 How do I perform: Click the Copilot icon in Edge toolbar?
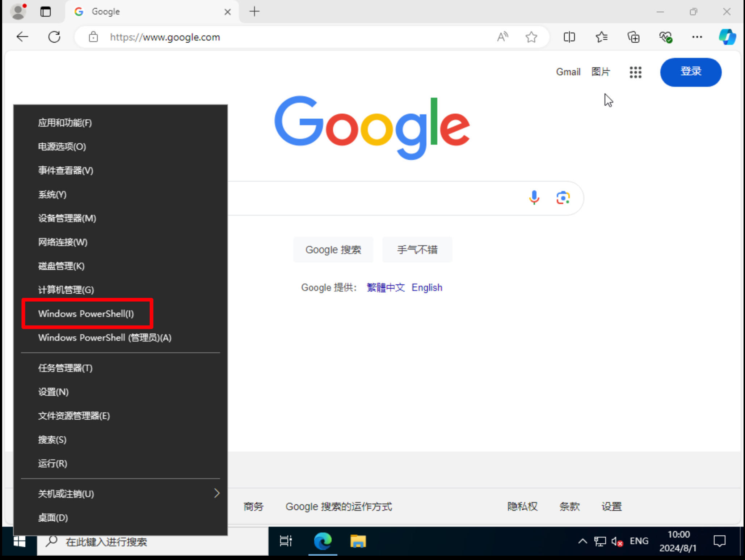[x=727, y=37]
